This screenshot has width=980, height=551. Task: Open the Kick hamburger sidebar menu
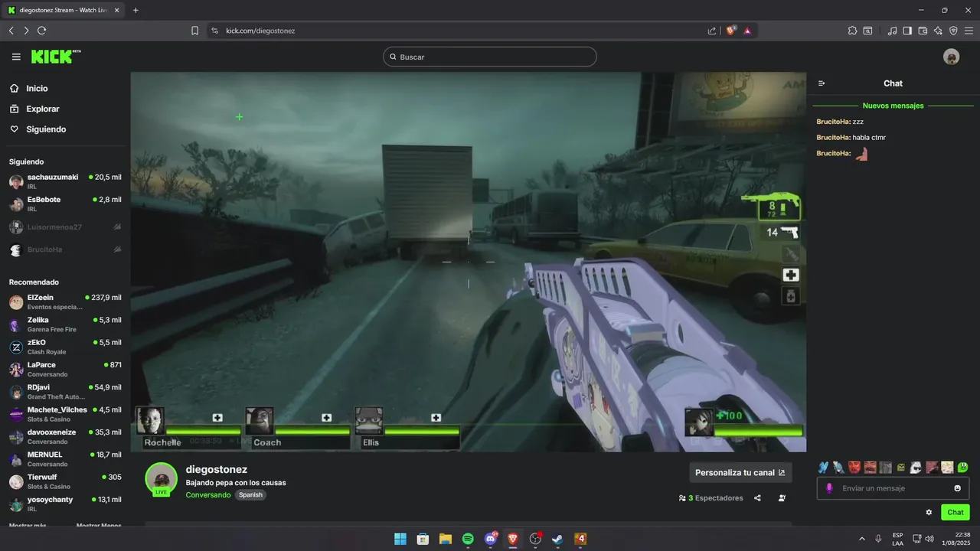tap(16, 57)
